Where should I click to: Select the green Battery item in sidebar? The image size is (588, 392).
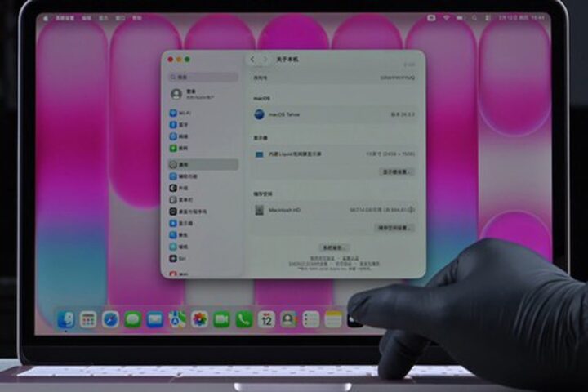(x=203, y=148)
